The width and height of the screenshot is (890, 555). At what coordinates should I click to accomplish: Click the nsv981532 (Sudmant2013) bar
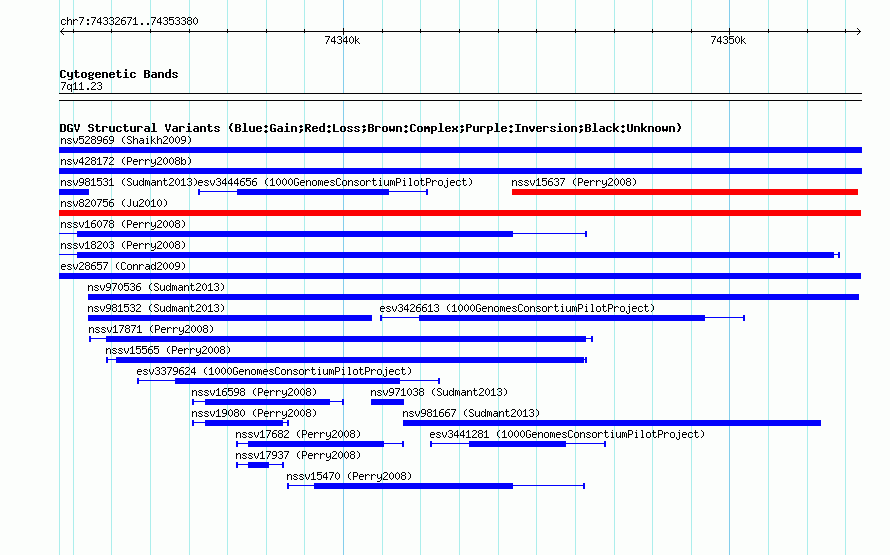click(230, 318)
